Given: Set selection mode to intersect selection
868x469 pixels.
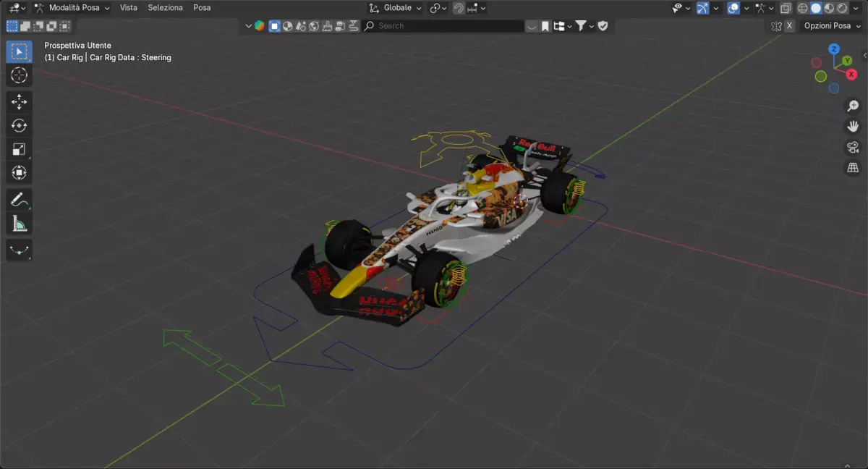Looking at the screenshot, I should [64, 26].
